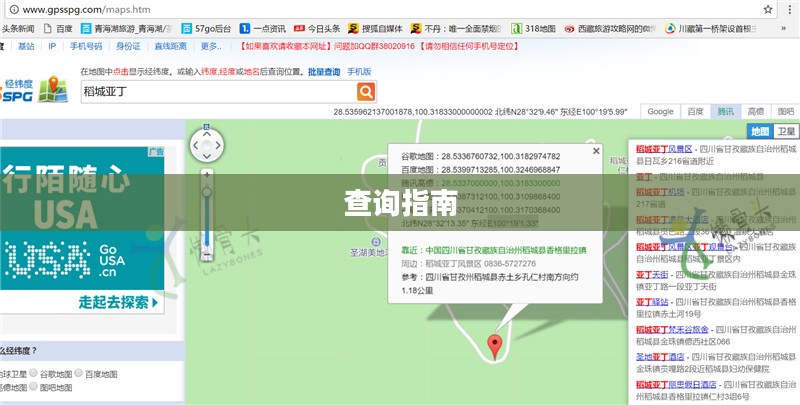This screenshot has height=405, width=800.
Task: Pan the map left with the arrow
Action: pyautogui.click(x=196, y=145)
